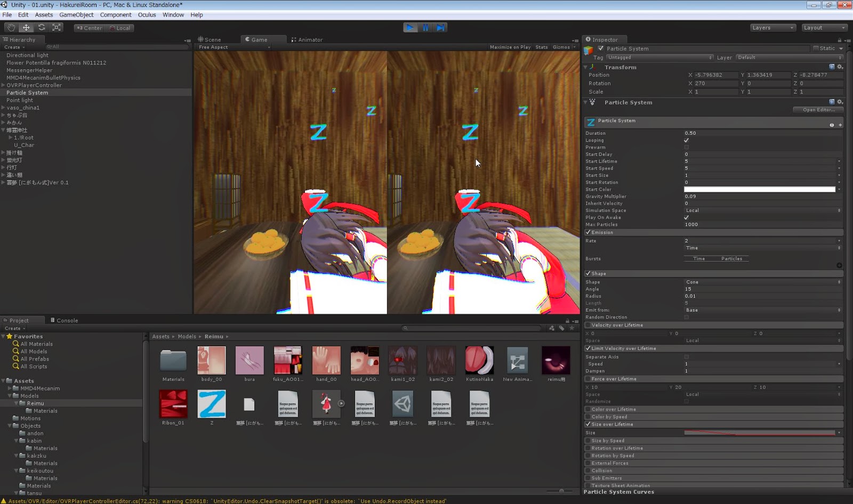Click the Pause button
Screen dimensions: 853x504
[425, 28]
